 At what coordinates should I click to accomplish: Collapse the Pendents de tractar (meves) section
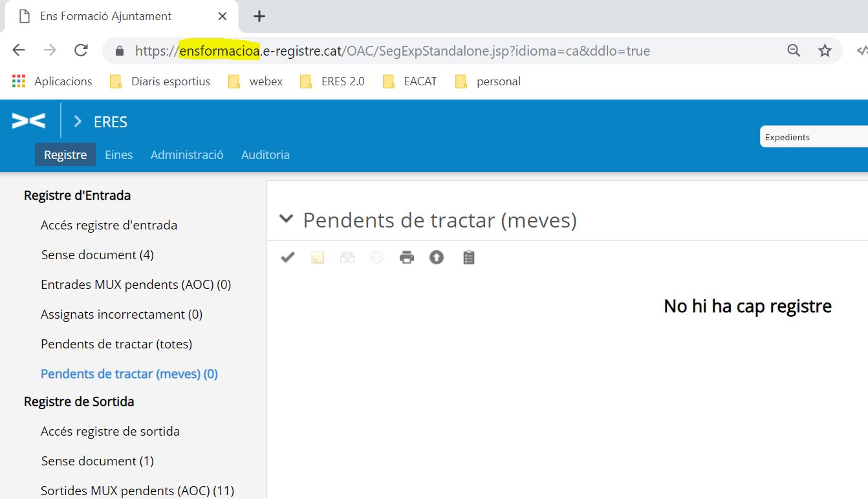coord(286,219)
